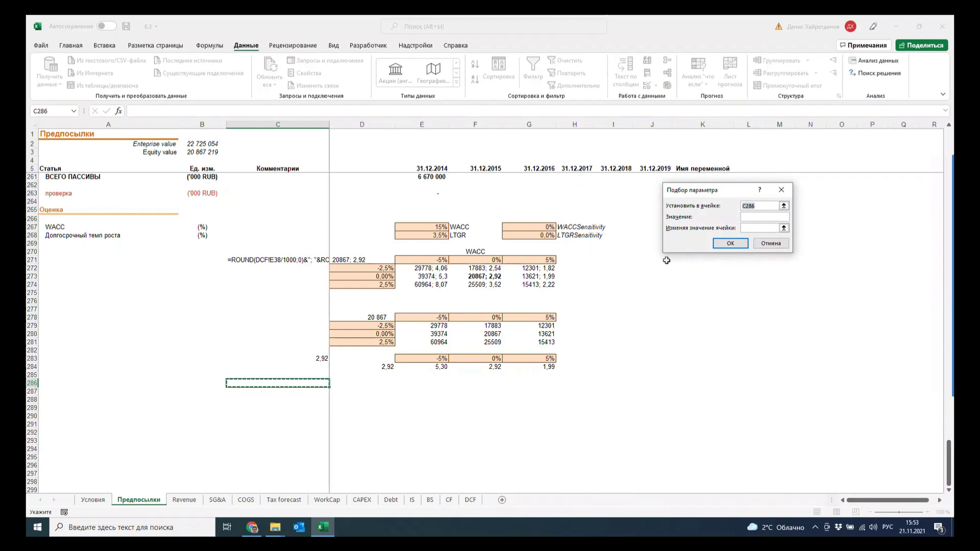Click the Sort Z to A descending icon
Image resolution: width=980 pixels, height=551 pixels.
475,79
